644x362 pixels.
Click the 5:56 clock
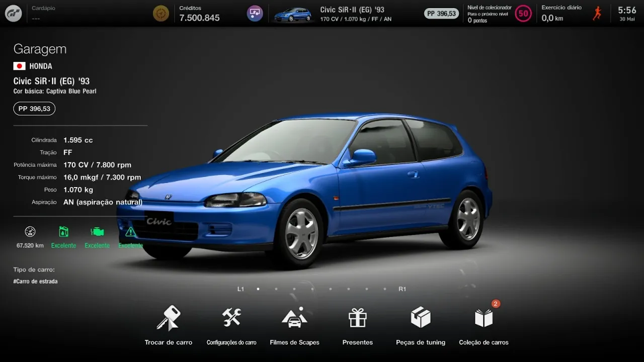click(x=627, y=10)
